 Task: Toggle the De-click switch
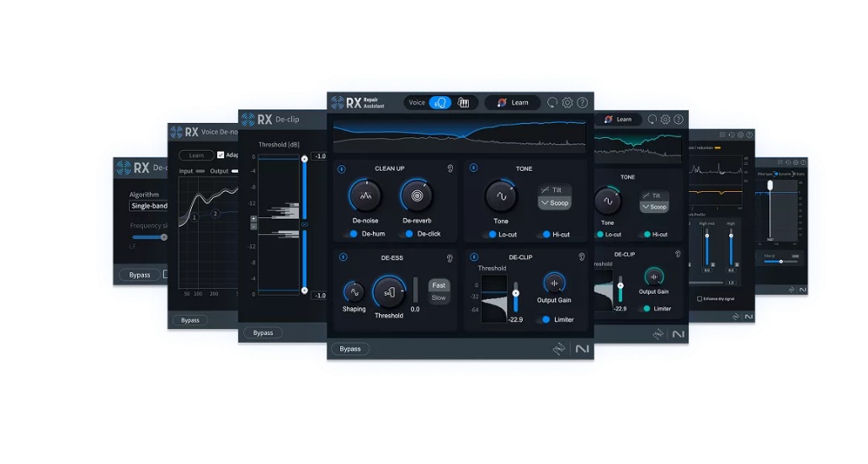coord(407,234)
